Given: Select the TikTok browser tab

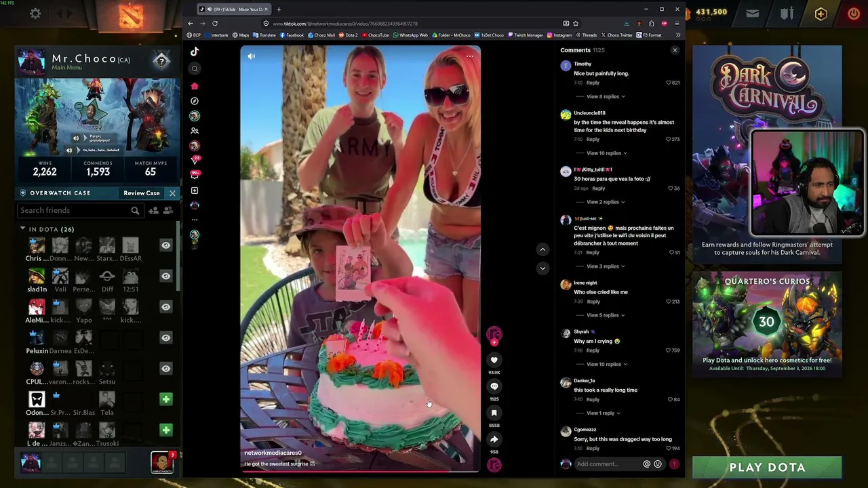Looking at the screenshot, I should [x=233, y=9].
